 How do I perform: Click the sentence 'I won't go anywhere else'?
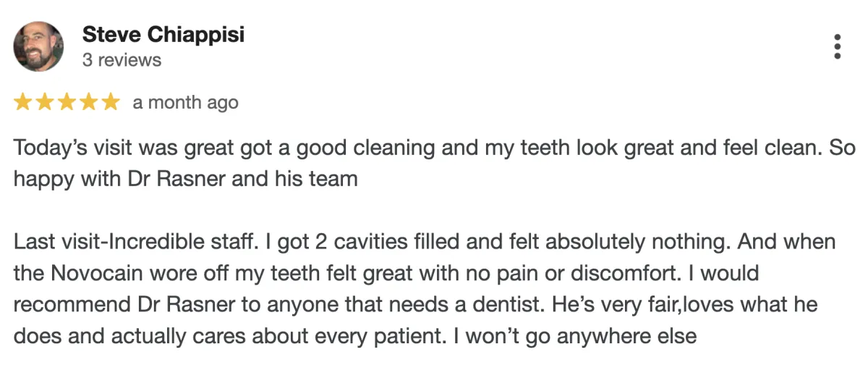tap(576, 337)
